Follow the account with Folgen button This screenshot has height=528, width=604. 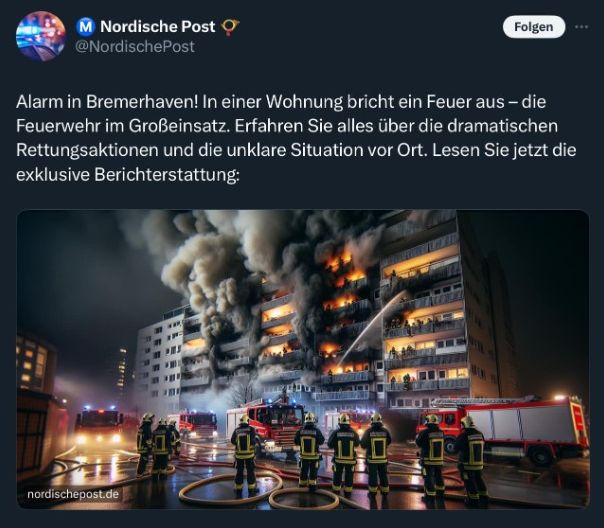(x=534, y=27)
